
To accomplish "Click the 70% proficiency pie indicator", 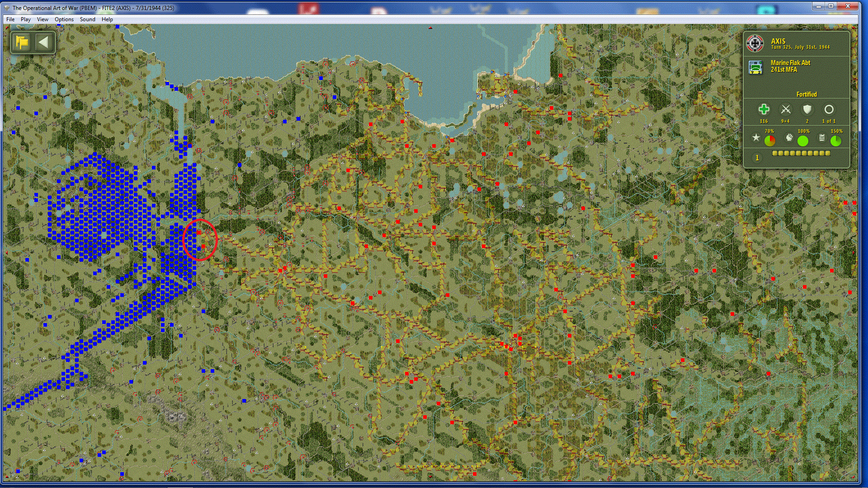I will (x=769, y=141).
